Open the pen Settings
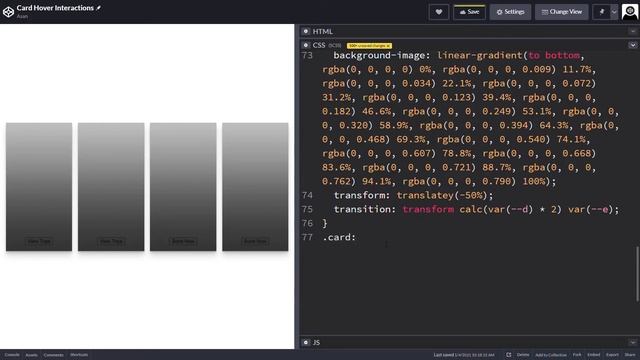The image size is (640, 360). pyautogui.click(x=510, y=12)
